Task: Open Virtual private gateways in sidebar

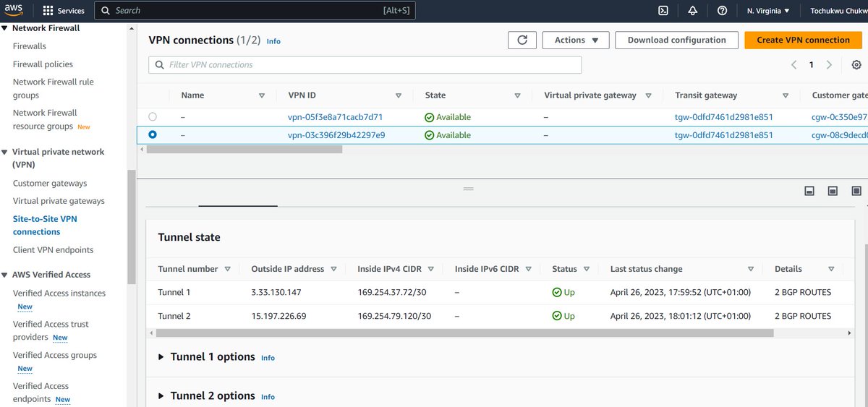Action: (59, 201)
